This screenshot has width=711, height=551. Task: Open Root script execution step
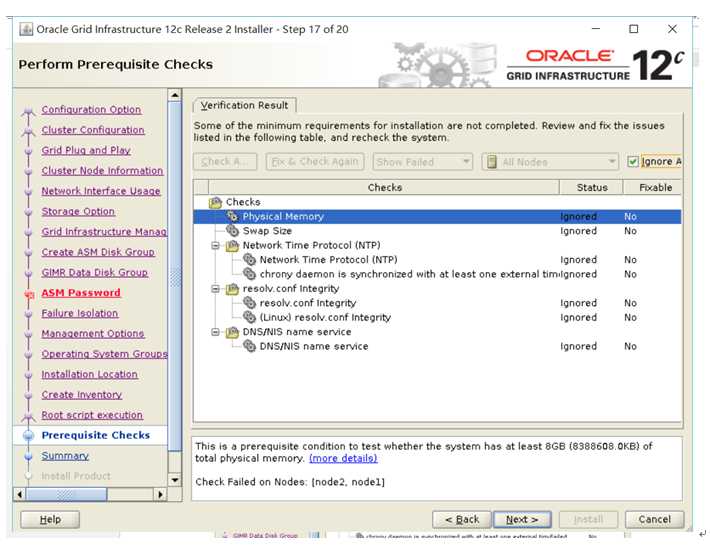click(92, 415)
